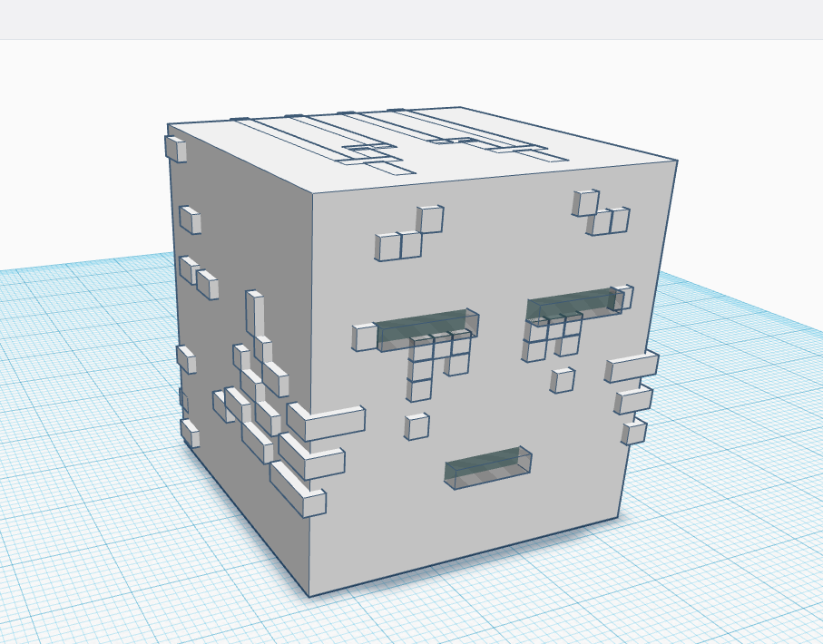Select the lone small block above mouth's left
823x644 pixels.
(416, 426)
